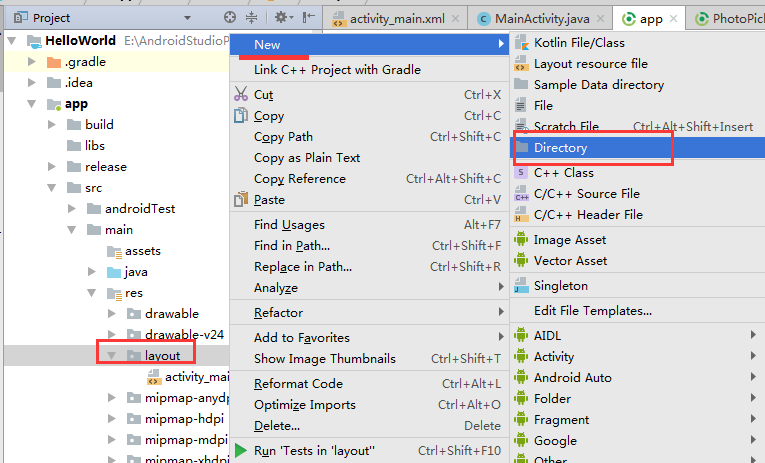
Task: Open the Analyze submenu
Action: 369,287
